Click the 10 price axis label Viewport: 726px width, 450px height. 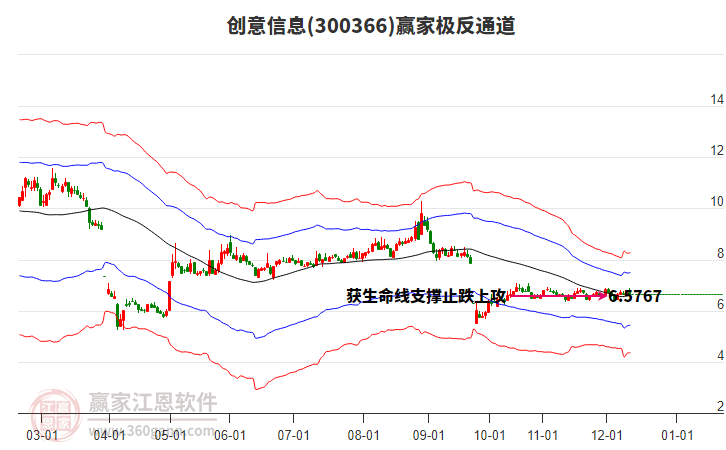(x=717, y=202)
